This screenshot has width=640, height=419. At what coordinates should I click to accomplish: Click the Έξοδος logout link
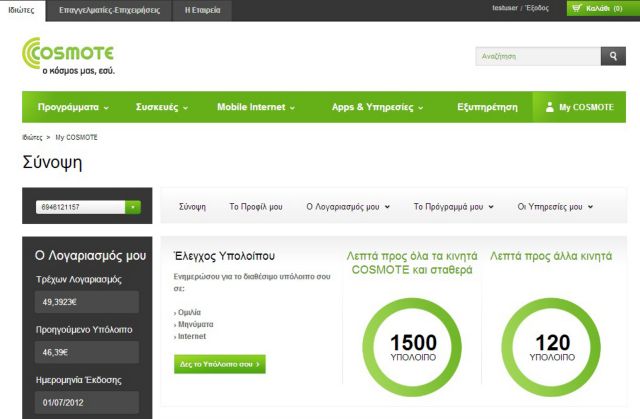pyautogui.click(x=537, y=8)
